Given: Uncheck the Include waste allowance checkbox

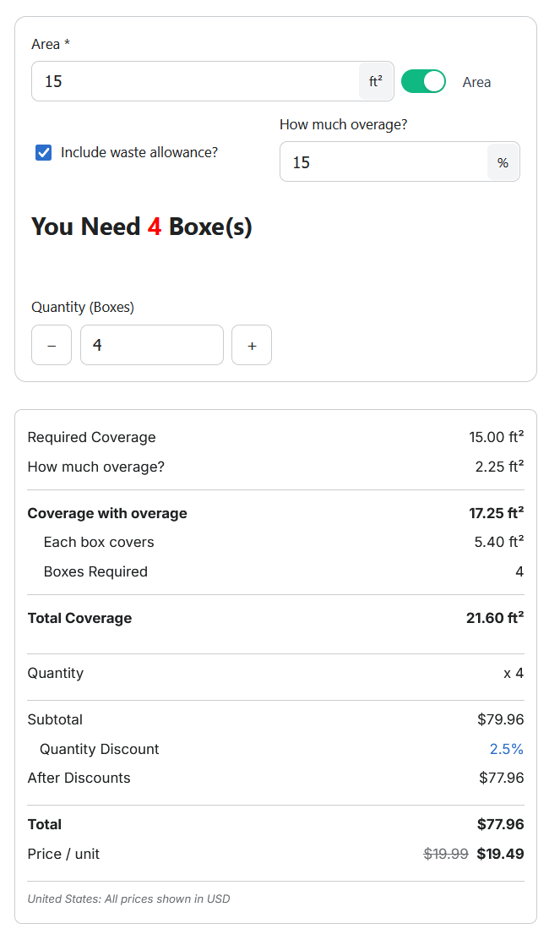Looking at the screenshot, I should (x=44, y=153).
